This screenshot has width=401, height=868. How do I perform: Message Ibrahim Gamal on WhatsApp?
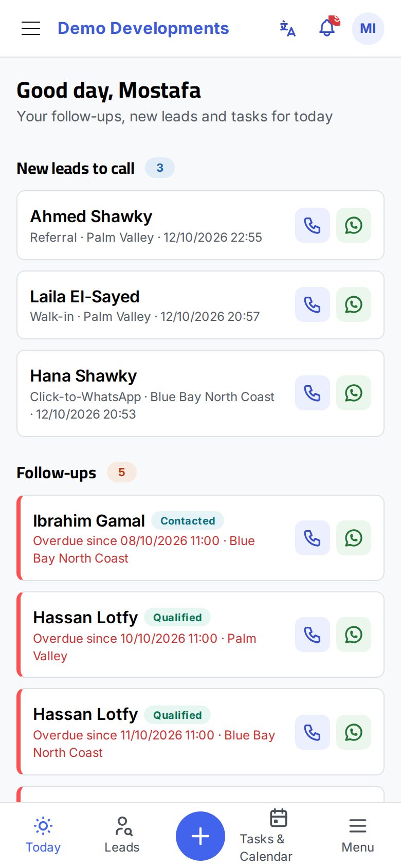tap(354, 538)
